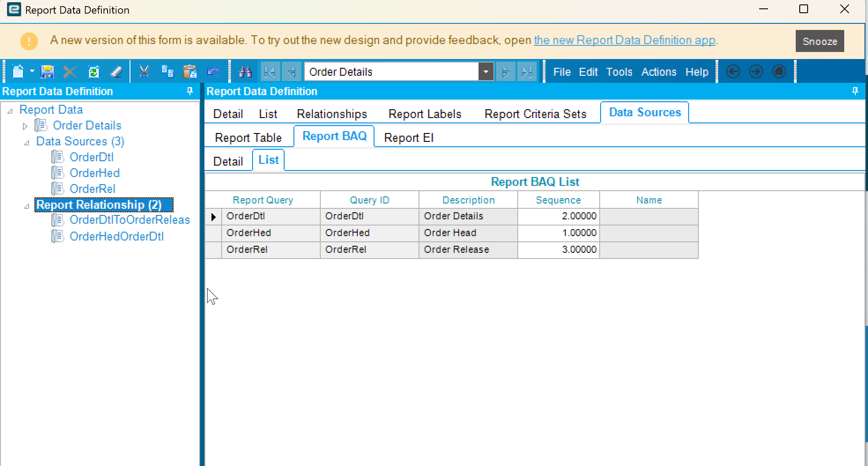Snooze the new version notification
The image size is (868, 466).
coord(820,41)
